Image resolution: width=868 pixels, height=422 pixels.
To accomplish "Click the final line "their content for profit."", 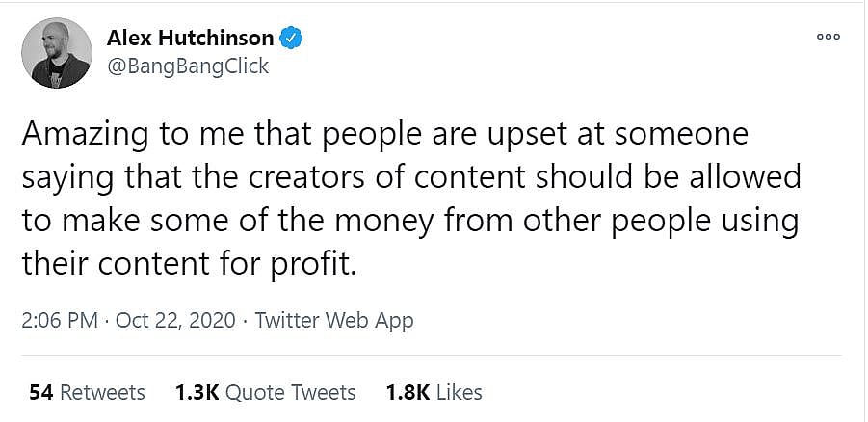I will point(189,263).
